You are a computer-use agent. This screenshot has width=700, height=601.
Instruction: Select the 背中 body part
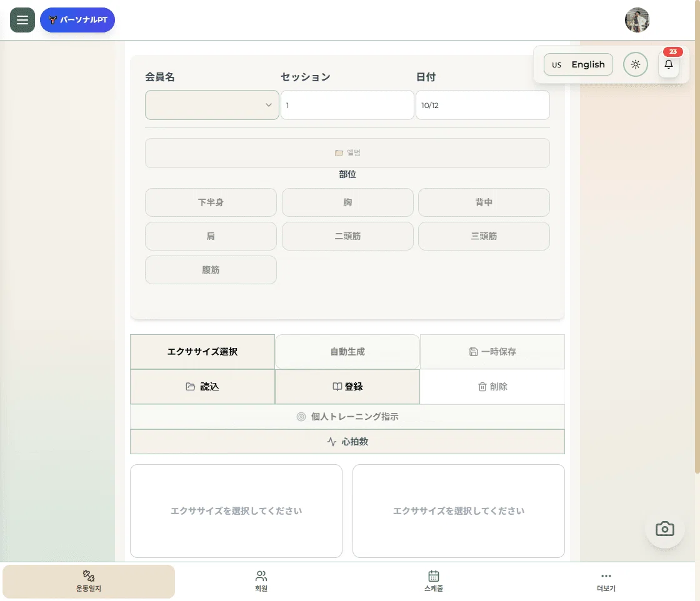484,202
